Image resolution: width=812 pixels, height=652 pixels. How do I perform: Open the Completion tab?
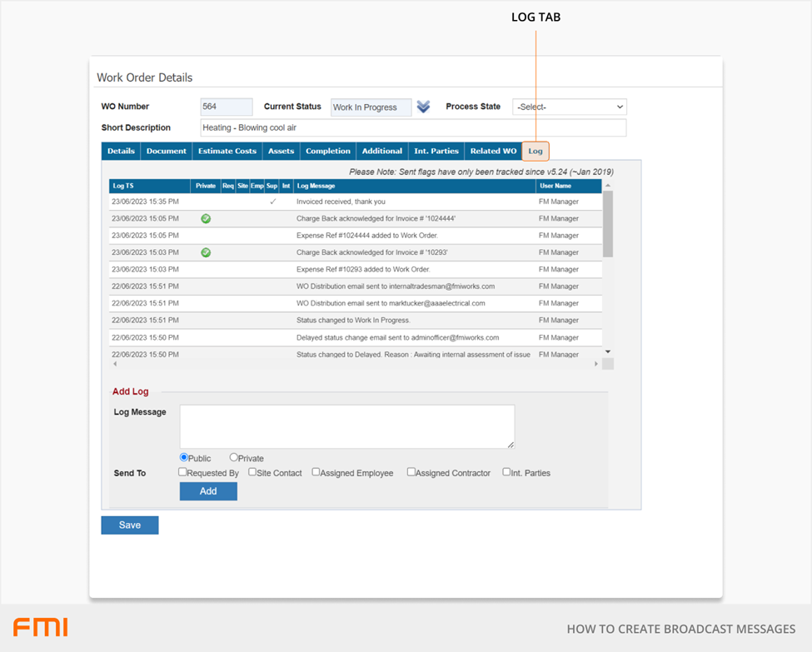(328, 152)
